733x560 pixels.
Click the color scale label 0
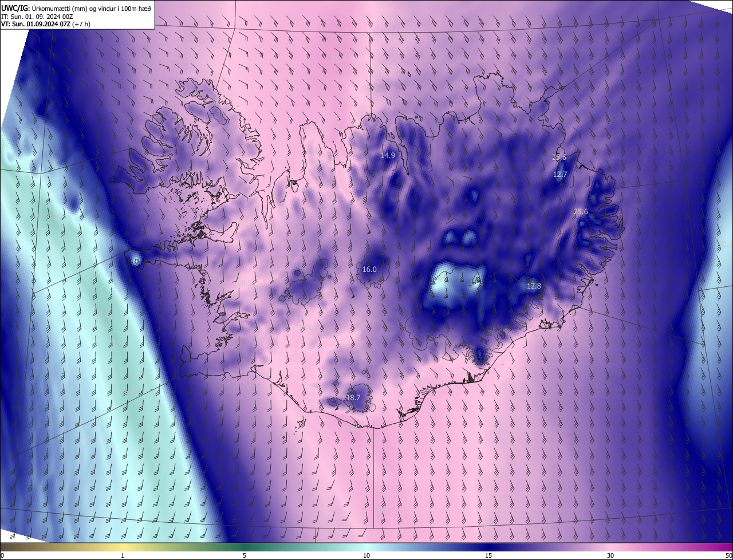2,556
